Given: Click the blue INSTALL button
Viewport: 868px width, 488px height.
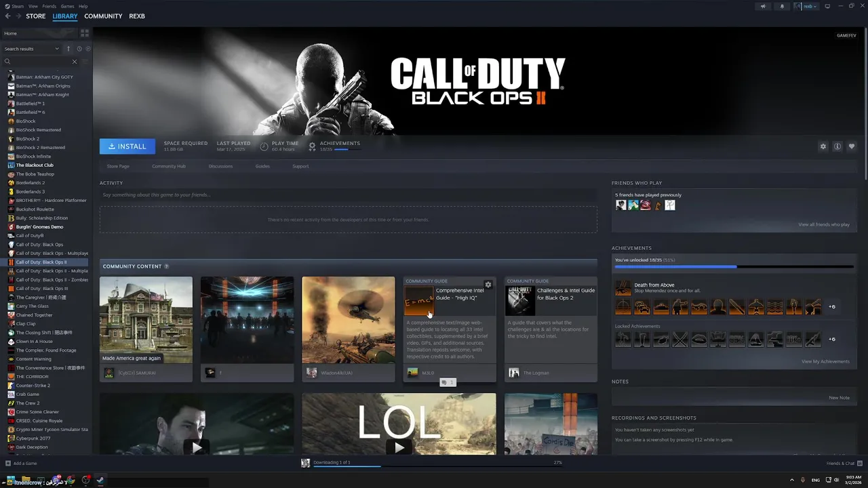Looking at the screenshot, I should click(x=127, y=146).
